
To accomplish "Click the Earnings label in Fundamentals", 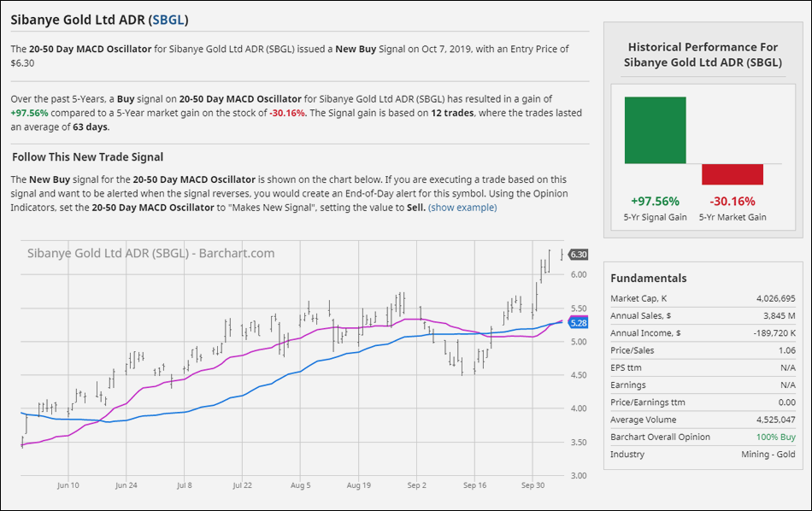I will pyautogui.click(x=627, y=385).
